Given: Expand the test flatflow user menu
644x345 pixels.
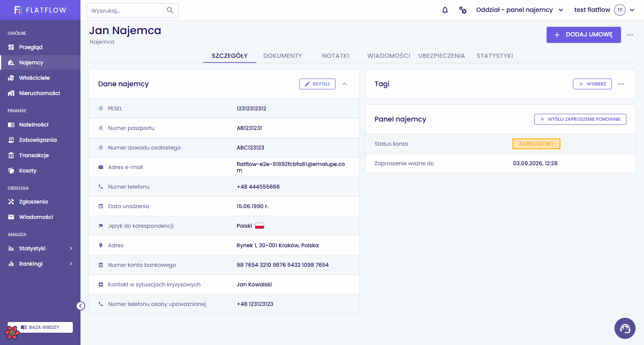Looking at the screenshot, I should (604, 10).
